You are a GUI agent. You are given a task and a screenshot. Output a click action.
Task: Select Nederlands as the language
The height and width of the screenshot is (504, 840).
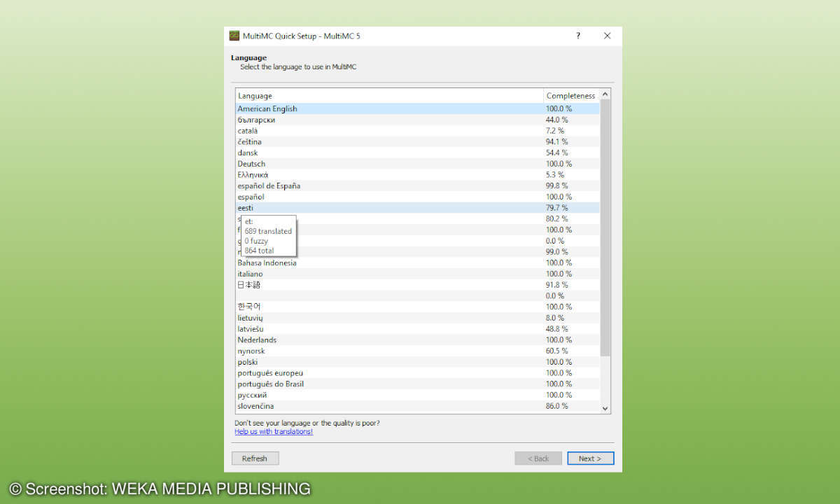tap(418, 340)
